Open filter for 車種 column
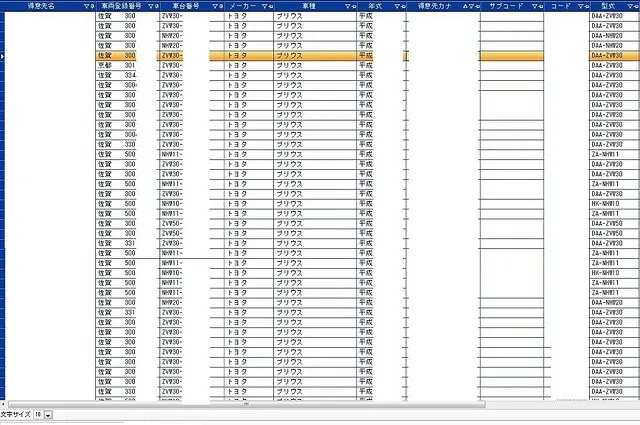Image resolution: width=640 pixels, height=425 pixels. (x=348, y=6)
